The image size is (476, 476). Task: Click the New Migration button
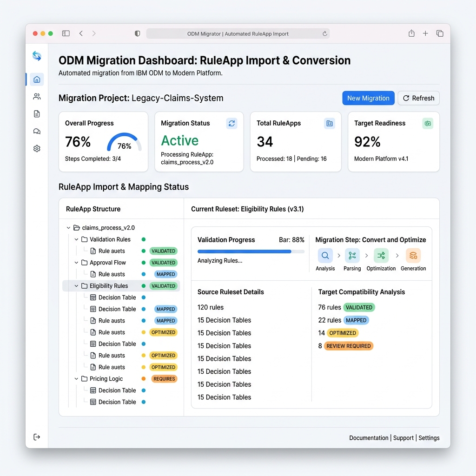368,98
